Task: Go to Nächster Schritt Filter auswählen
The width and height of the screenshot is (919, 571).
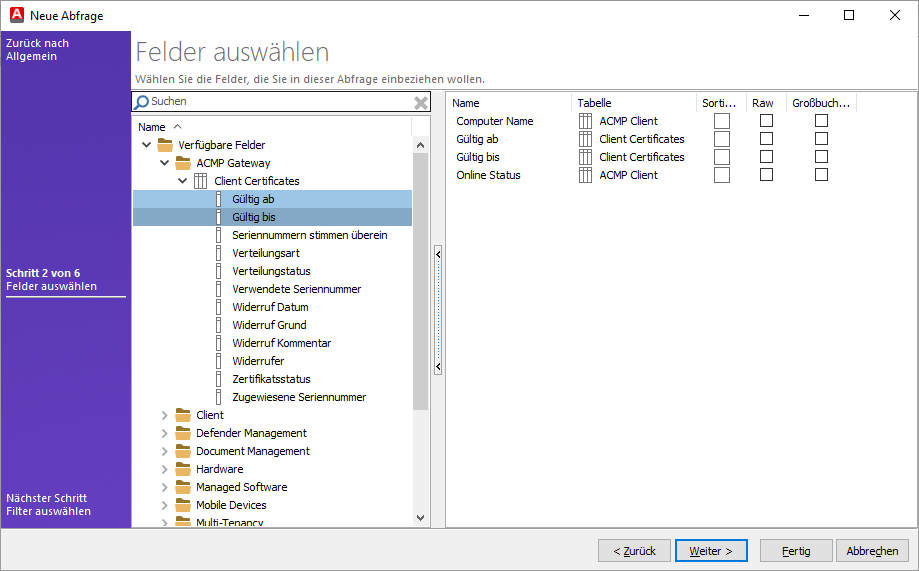Action: (49, 504)
